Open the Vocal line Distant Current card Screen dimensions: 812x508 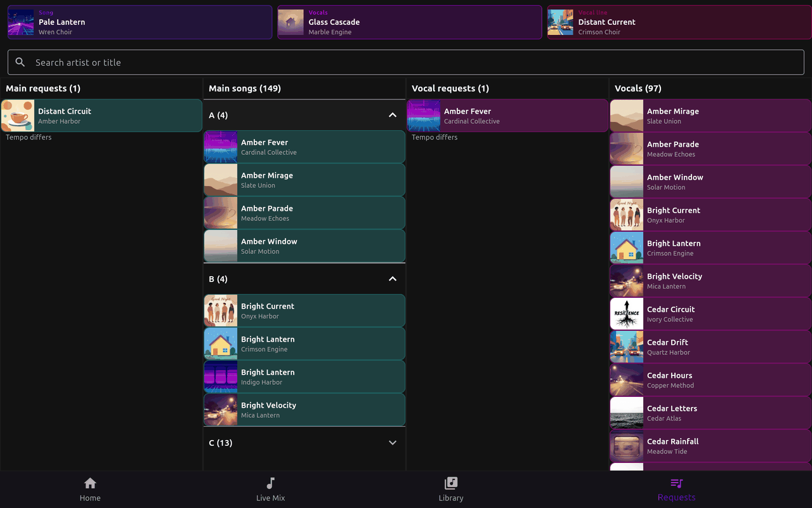tap(679, 22)
